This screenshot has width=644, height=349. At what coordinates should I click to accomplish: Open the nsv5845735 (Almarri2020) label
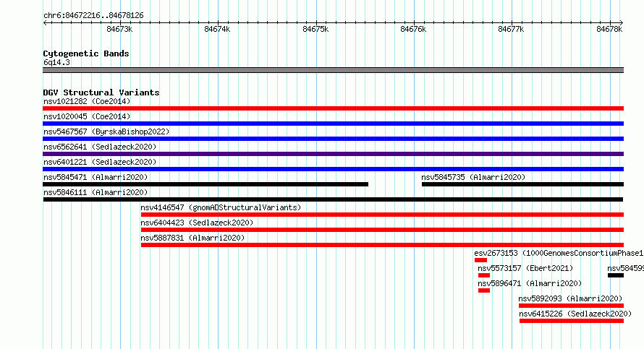point(473,177)
